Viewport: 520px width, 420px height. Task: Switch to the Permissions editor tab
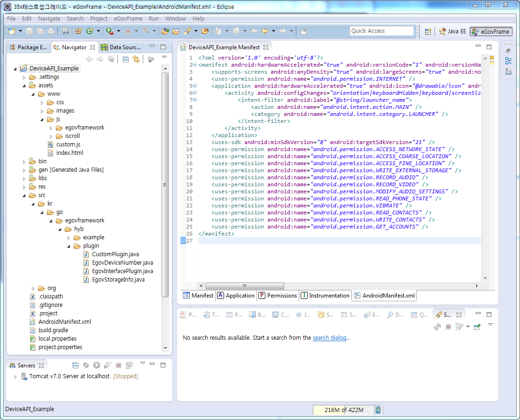click(x=278, y=296)
